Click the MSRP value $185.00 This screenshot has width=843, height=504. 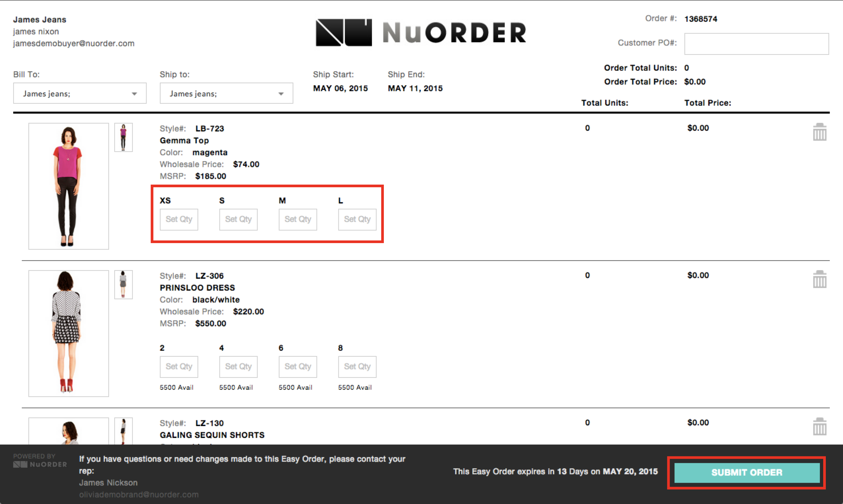[210, 176]
